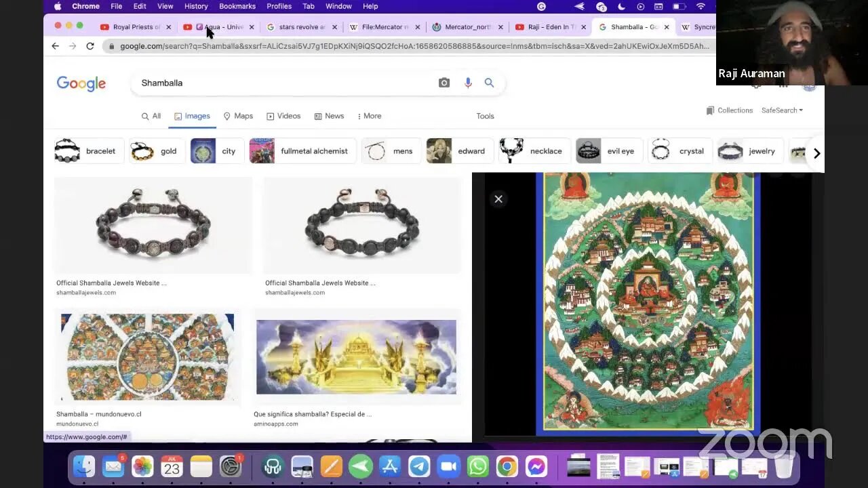Switch to Videos results
The height and width of the screenshot is (488, 868).
point(283,116)
